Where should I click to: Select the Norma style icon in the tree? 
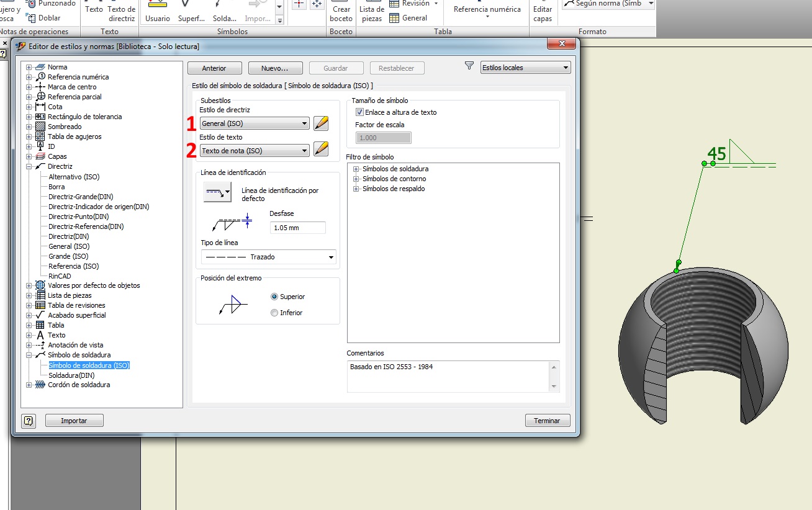pyautogui.click(x=40, y=67)
